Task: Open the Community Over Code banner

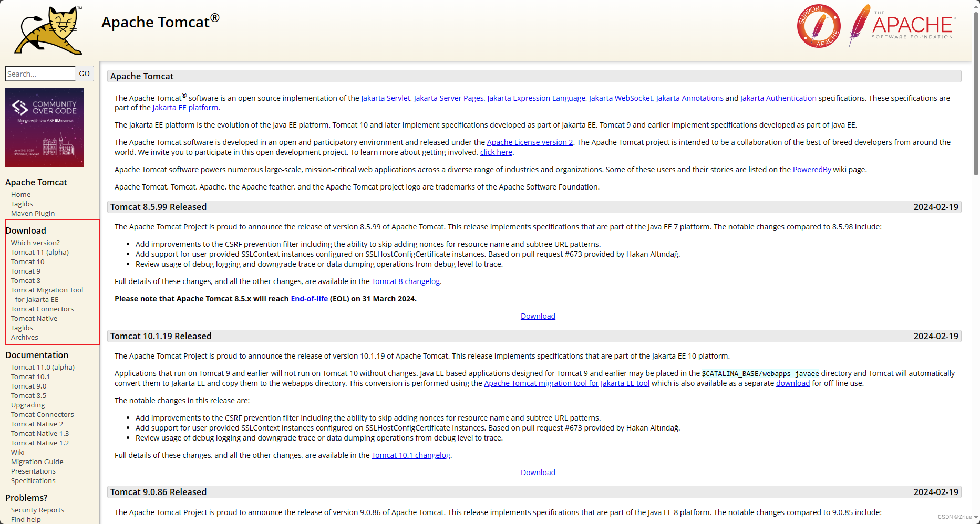Action: coord(45,128)
